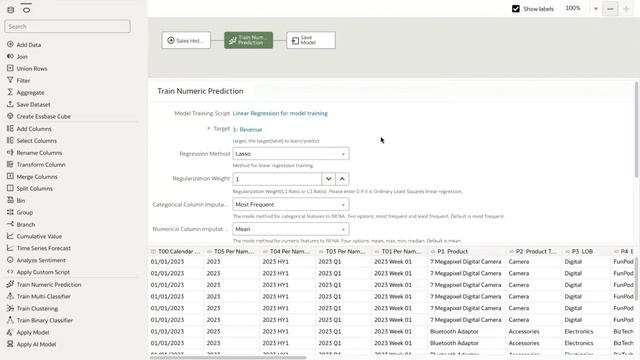Select the Sales Hist data flow node

186,40
